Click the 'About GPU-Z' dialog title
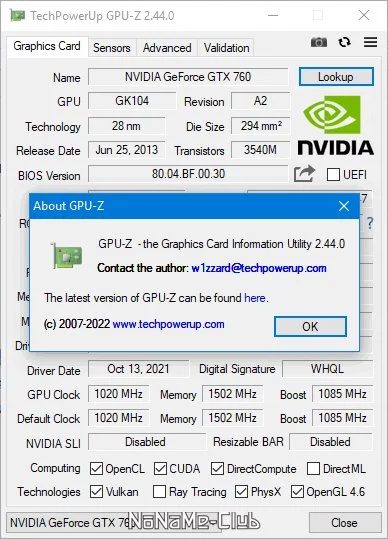This screenshot has height=539, width=388. pos(69,206)
